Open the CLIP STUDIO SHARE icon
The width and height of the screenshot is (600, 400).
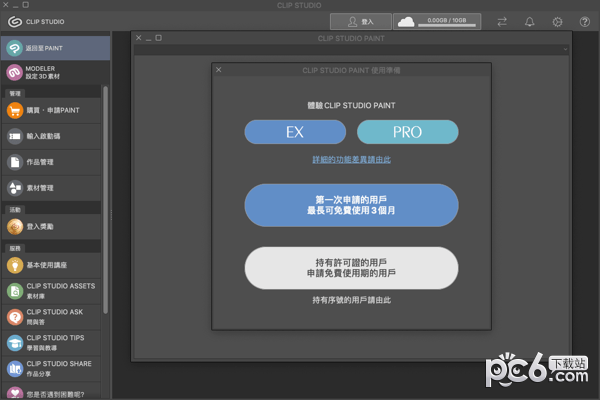[15, 369]
